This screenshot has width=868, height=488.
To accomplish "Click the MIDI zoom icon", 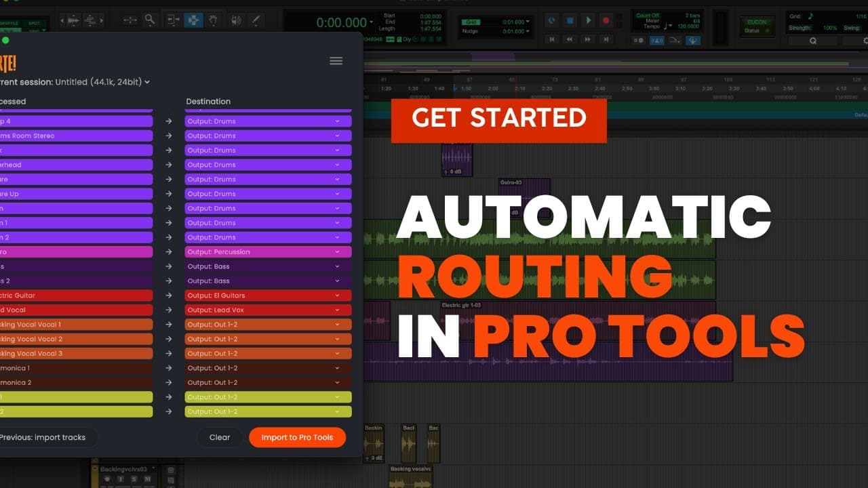I will click(x=90, y=20).
